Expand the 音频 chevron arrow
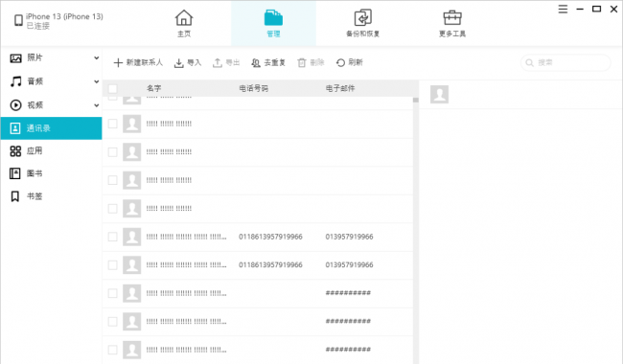 (96, 81)
